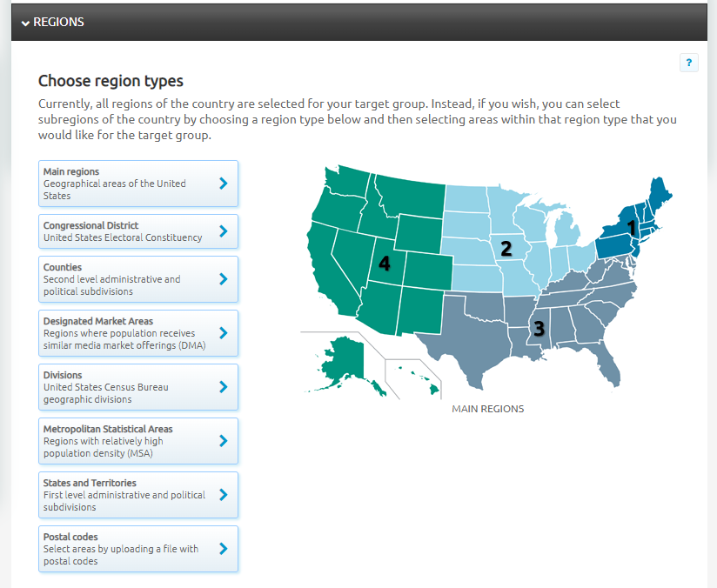Click the Divisions chevron arrow icon
This screenshot has width=717, height=588.
coord(224,387)
